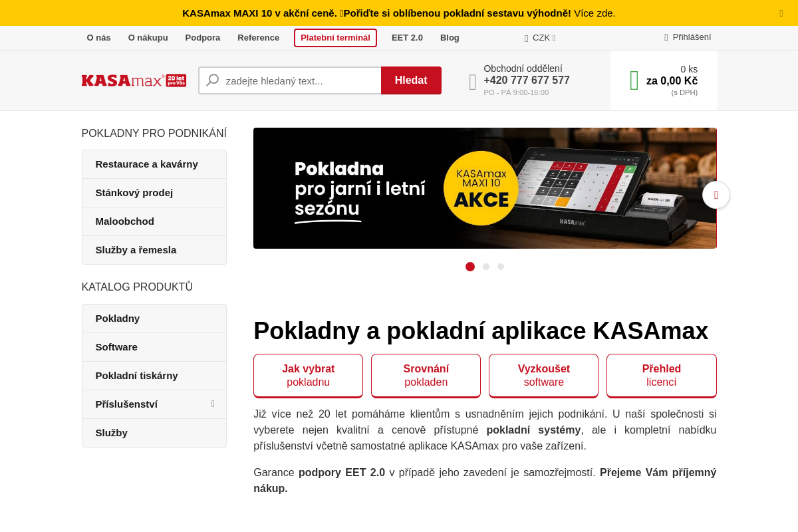Viewport: 798px width, 532px height.
Task: Click Jak vybrat pokladnu button
Action: pyautogui.click(x=308, y=376)
